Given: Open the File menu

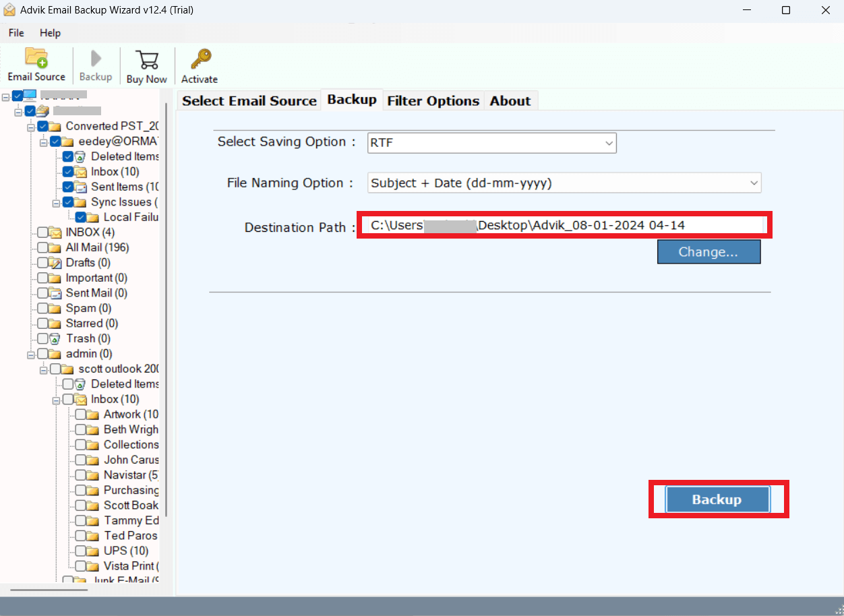Looking at the screenshot, I should tap(16, 32).
